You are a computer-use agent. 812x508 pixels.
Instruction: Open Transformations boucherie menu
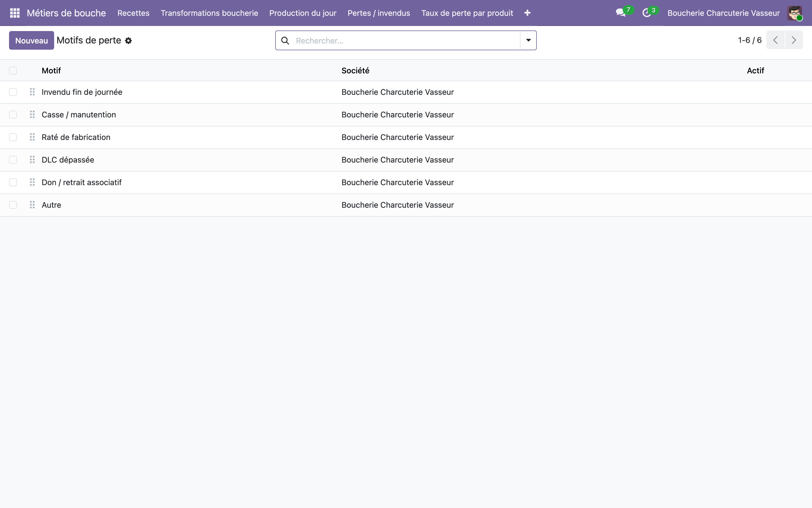209,13
